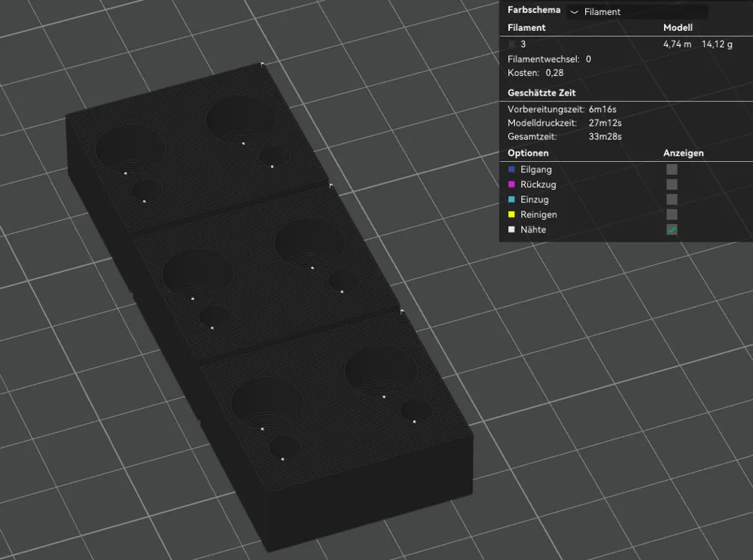The image size is (753, 560).
Task: Toggle the Eilgang display checkbox
Action: [x=672, y=169]
